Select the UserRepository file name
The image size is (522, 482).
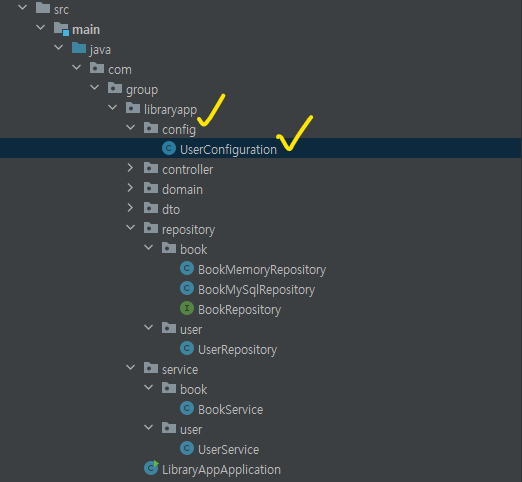point(237,350)
